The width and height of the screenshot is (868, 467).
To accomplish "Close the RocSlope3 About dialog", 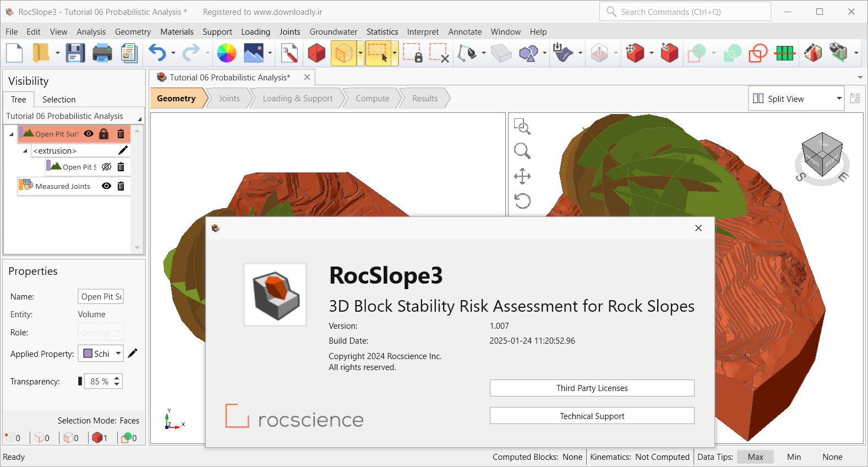I will (x=698, y=228).
